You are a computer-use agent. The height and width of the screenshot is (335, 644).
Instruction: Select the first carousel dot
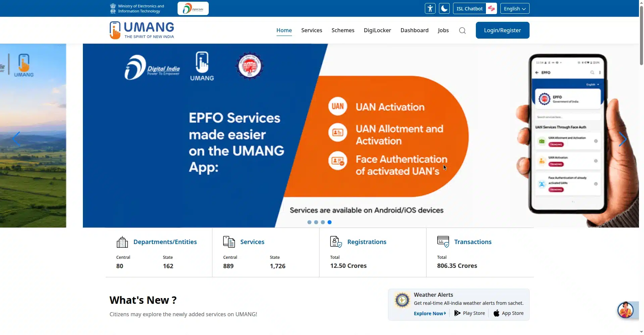[x=309, y=222]
